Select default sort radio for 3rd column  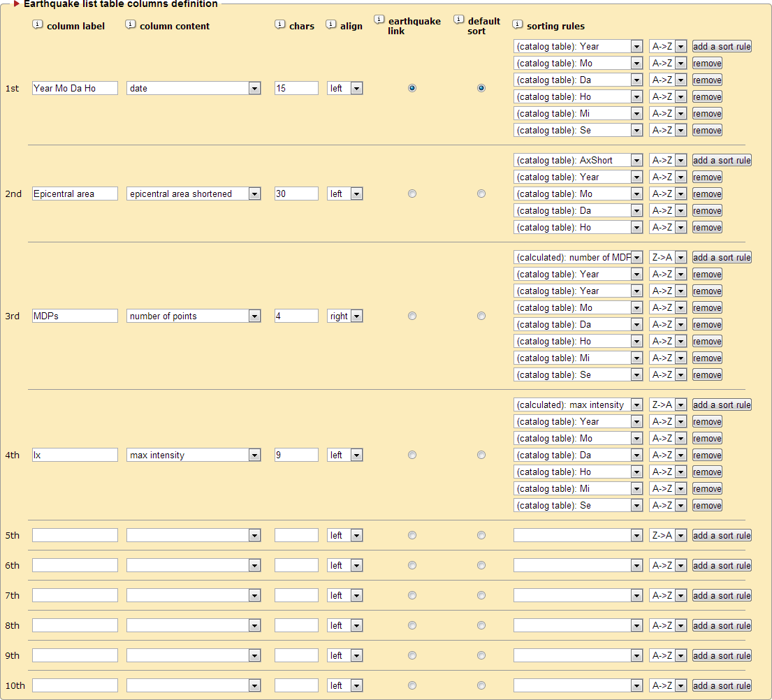click(x=481, y=316)
